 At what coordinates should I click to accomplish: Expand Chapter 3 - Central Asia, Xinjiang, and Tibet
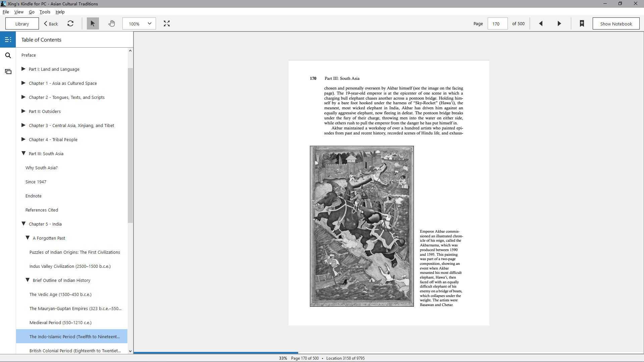coord(23,125)
